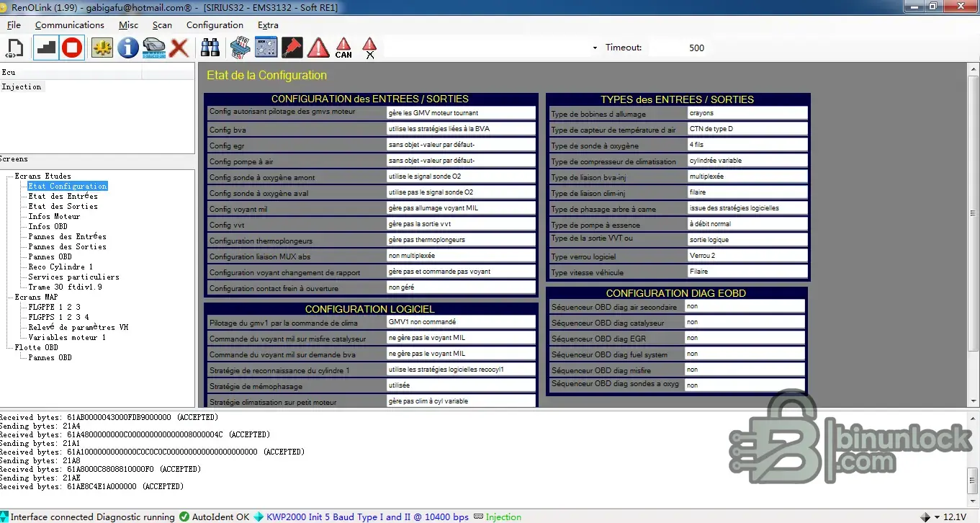Click the red stop communication icon
This screenshot has width=980, height=523.
71,48
